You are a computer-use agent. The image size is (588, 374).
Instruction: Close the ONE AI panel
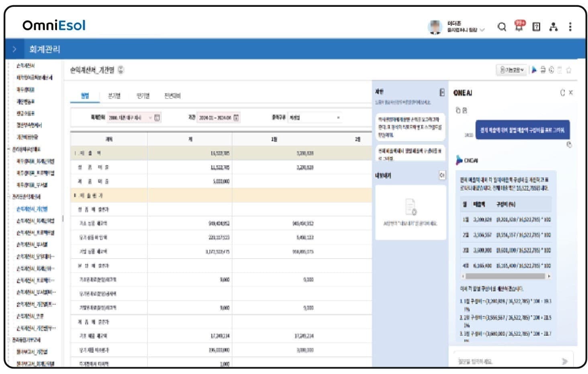571,92
